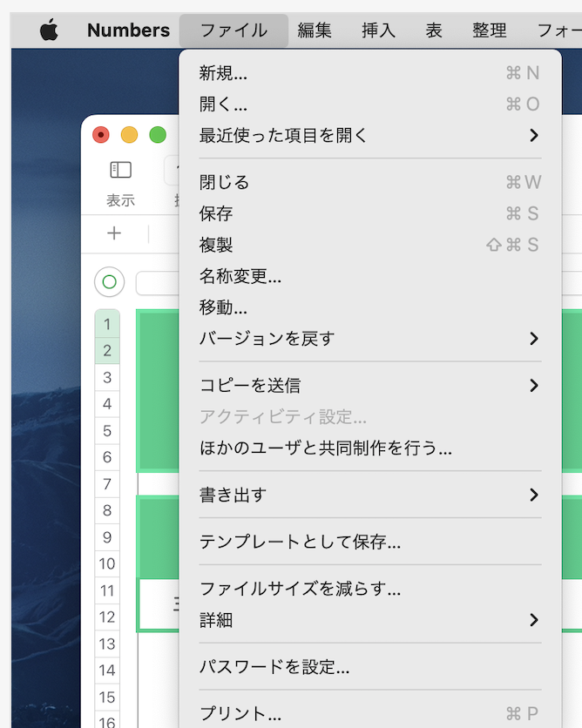The width and height of the screenshot is (582, 728).
Task: Expand コピーを送信 submenu
Action: pos(370,386)
